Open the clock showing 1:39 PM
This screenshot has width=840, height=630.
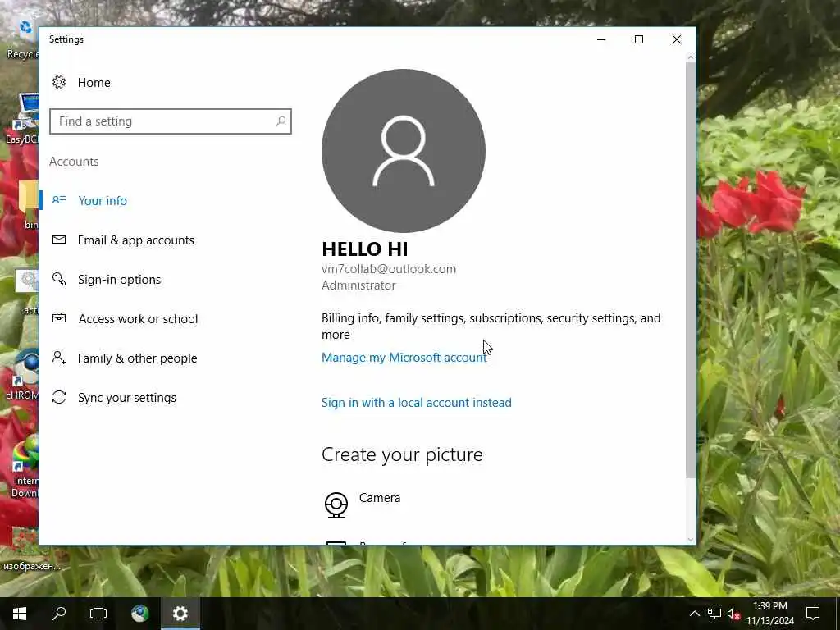point(770,614)
